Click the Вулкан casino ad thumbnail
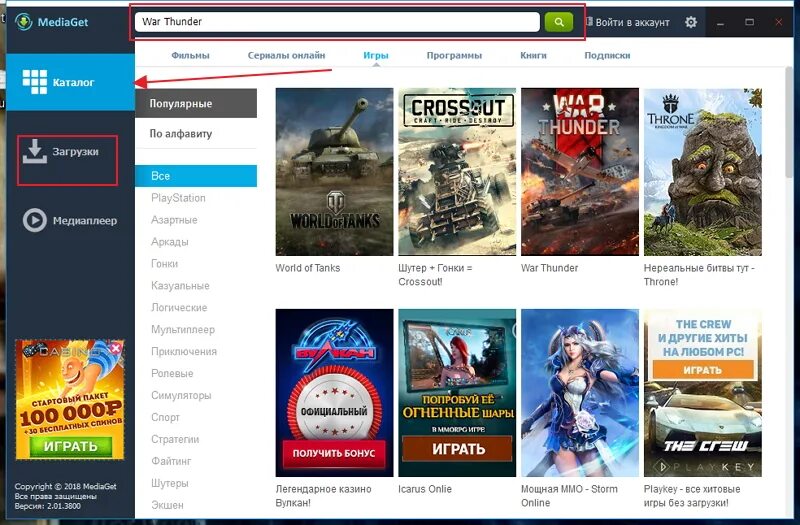 click(334, 393)
